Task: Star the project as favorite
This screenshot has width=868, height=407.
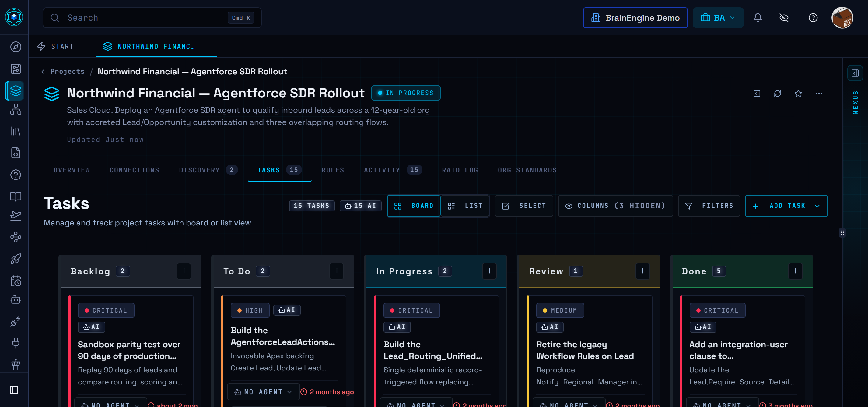Action: click(798, 94)
